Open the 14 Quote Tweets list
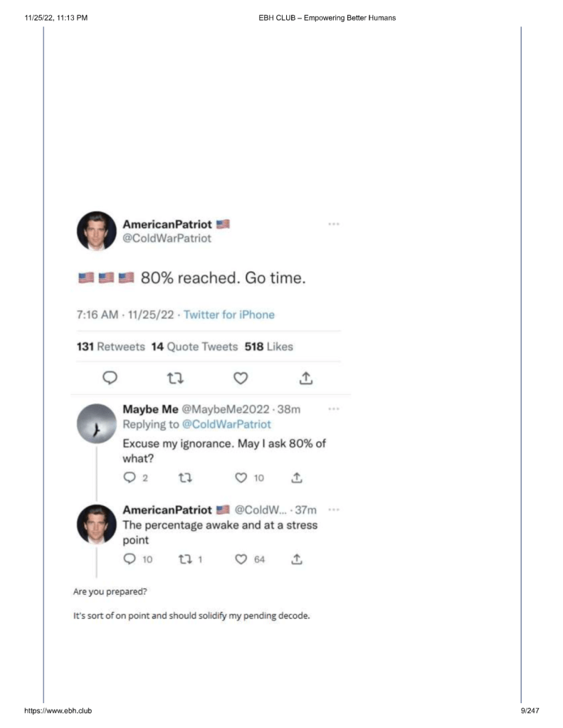 click(x=194, y=347)
